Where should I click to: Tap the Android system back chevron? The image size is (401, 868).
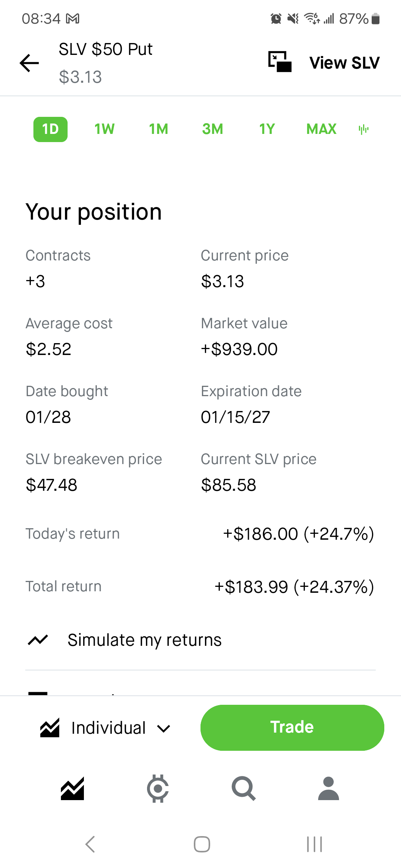click(90, 844)
